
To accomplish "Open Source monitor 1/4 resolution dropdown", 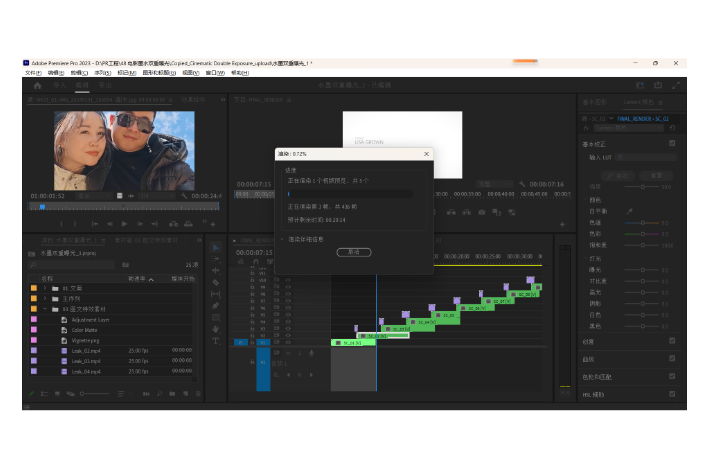I will click(157, 196).
